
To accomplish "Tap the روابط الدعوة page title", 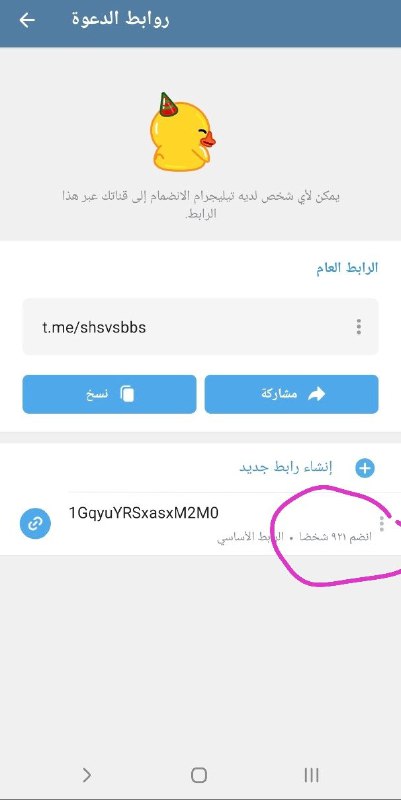I will click(x=120, y=19).
